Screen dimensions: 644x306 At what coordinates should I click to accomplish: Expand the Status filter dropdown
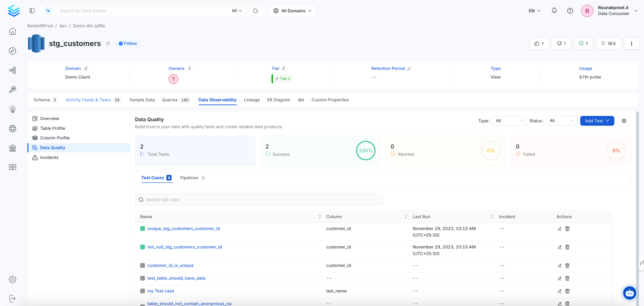tap(562, 121)
